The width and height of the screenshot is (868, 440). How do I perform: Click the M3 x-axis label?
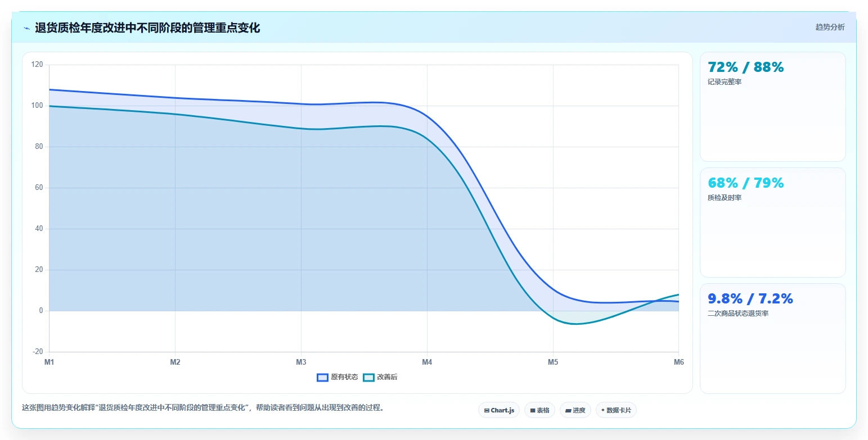(301, 362)
